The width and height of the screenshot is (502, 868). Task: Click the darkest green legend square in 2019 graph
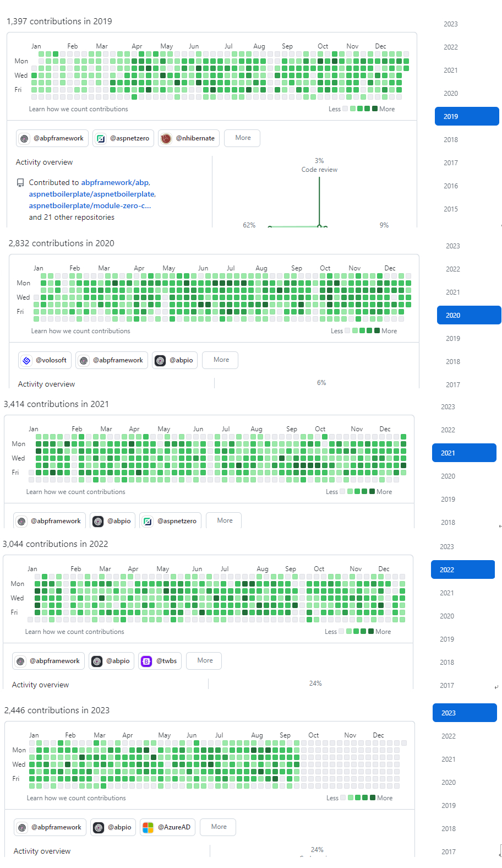[375, 109]
